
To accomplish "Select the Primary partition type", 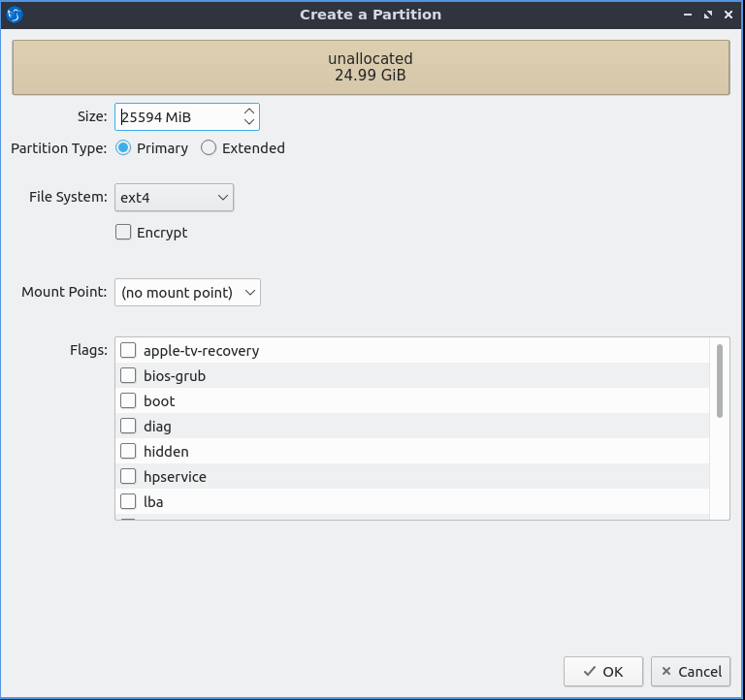I will point(123,148).
